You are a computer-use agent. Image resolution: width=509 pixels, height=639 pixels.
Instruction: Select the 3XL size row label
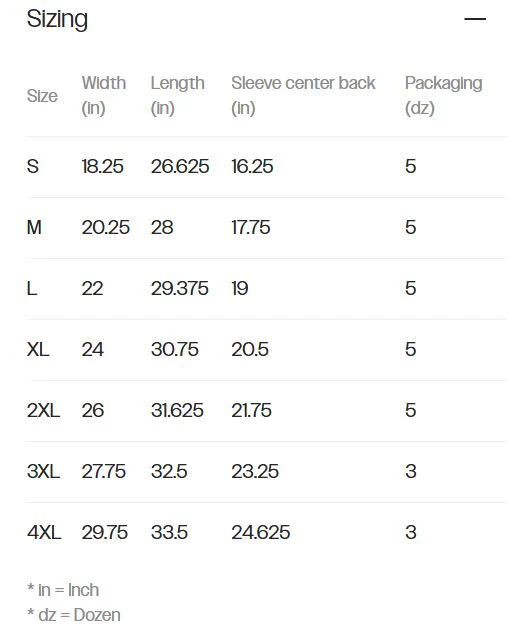tap(43, 472)
